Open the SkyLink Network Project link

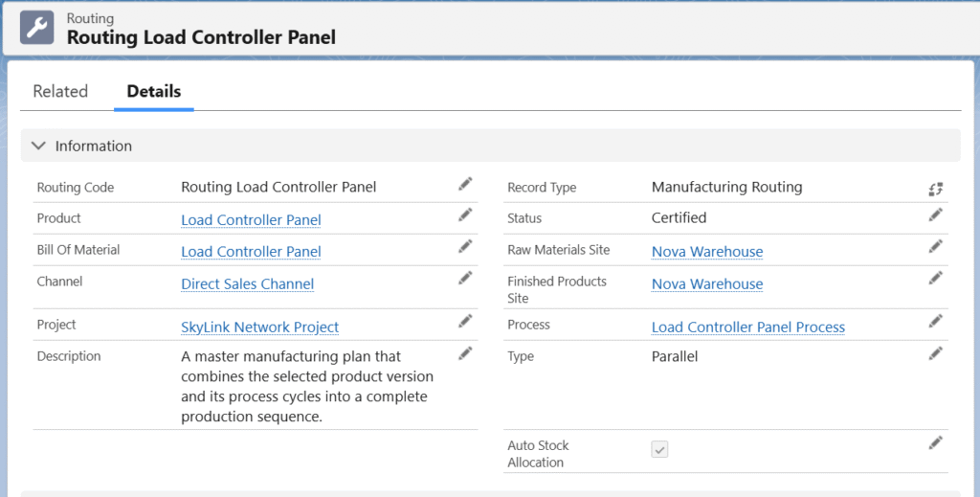[x=259, y=328]
